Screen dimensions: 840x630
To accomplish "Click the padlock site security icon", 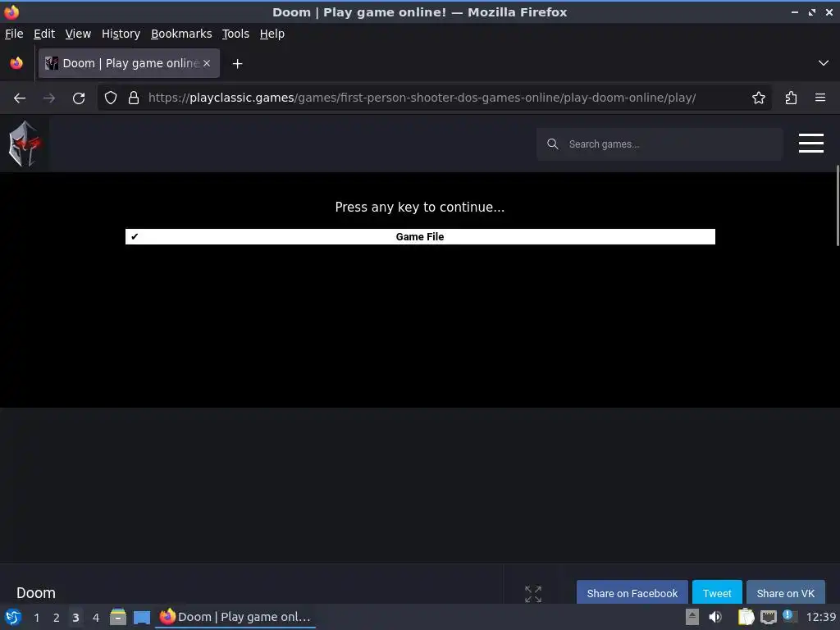I will point(134,98).
